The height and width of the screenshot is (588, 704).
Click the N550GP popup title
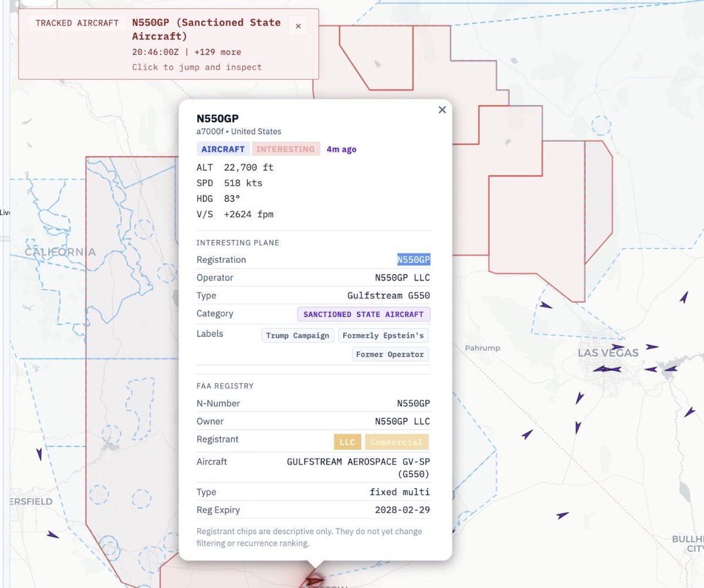pyautogui.click(x=218, y=118)
